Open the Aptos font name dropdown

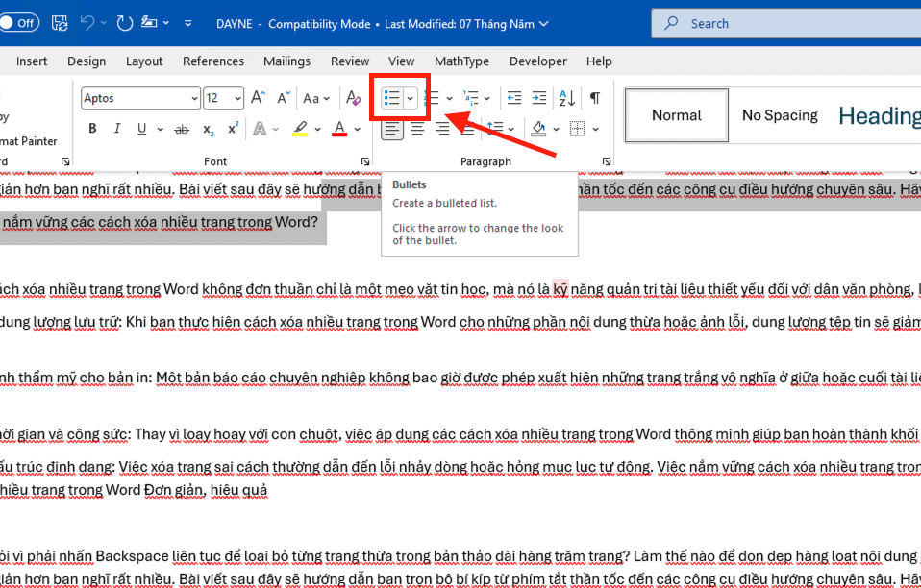194,99
